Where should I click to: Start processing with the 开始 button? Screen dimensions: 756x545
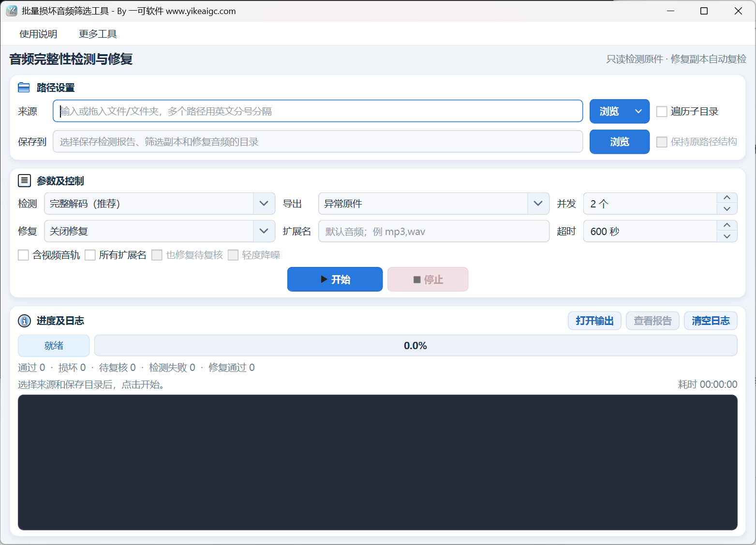click(x=335, y=280)
